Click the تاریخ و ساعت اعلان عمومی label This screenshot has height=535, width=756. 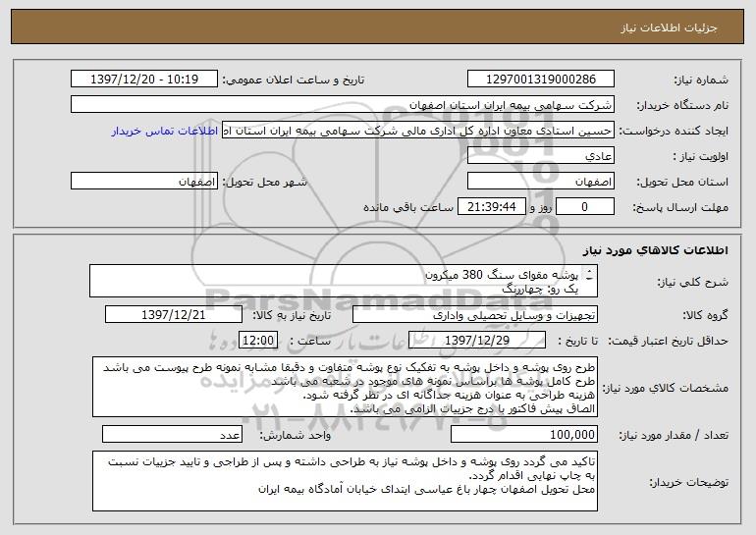coord(294,80)
